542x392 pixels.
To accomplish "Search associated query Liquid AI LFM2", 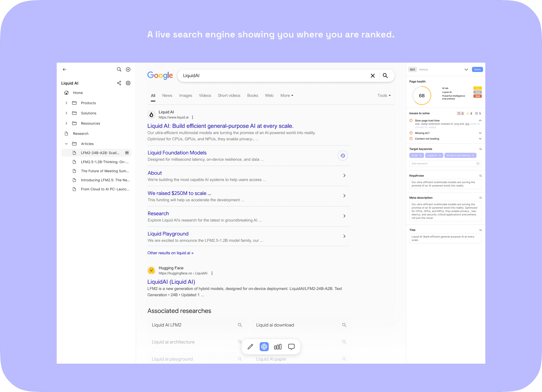I will pos(197,325).
